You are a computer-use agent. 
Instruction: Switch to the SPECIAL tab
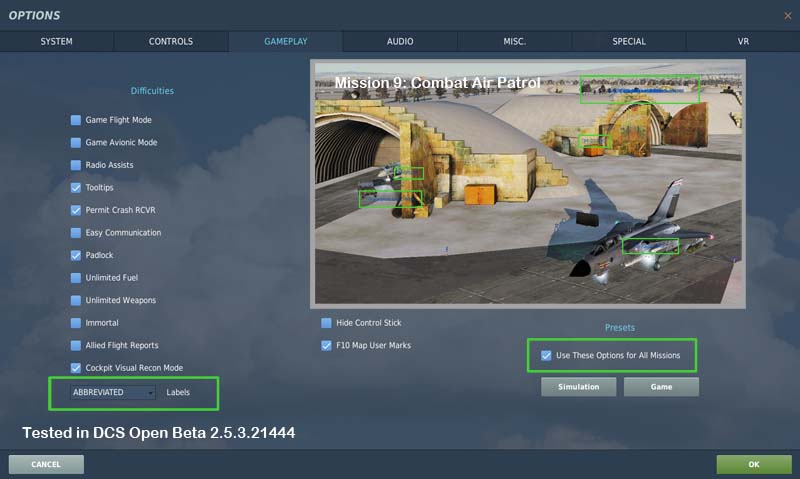(x=629, y=41)
